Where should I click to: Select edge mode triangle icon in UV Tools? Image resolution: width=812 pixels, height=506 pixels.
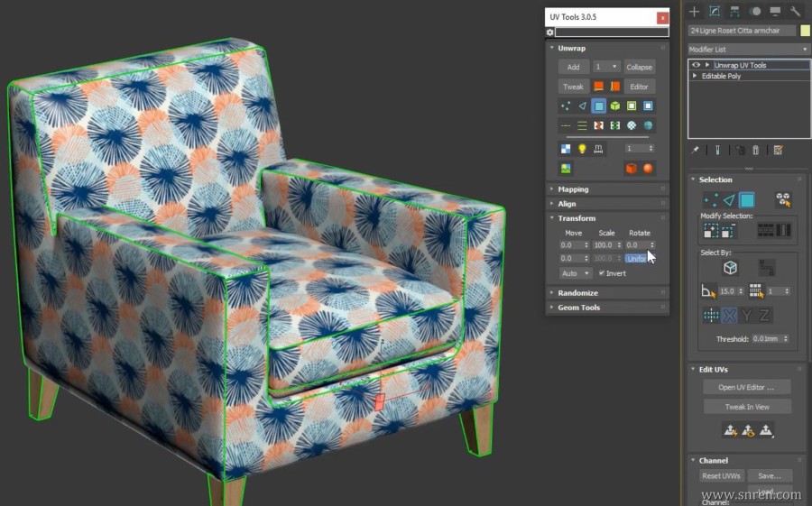(582, 106)
